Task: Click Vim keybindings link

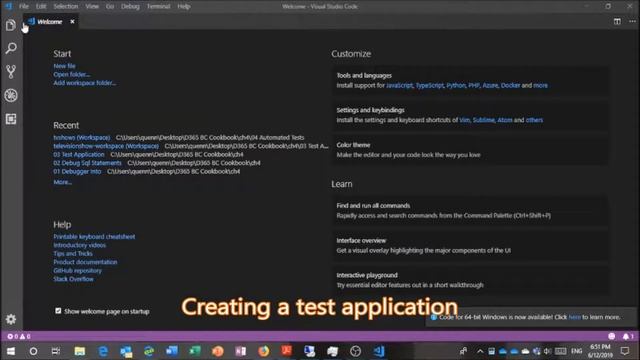Action: pyautogui.click(x=464, y=120)
